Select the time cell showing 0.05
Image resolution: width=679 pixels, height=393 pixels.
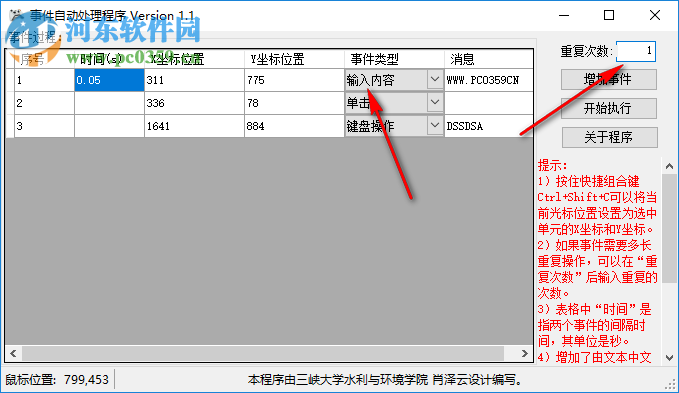(109, 80)
